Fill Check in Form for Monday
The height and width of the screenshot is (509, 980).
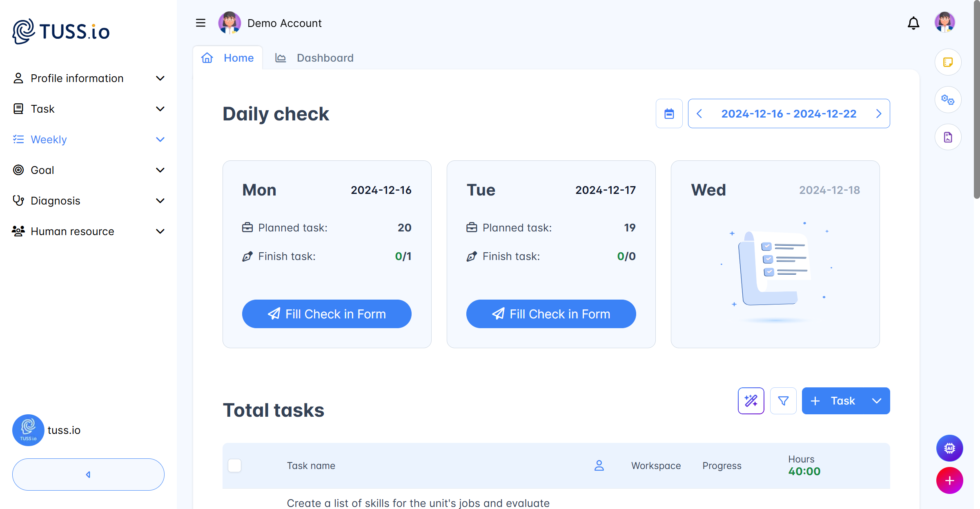coord(327,314)
